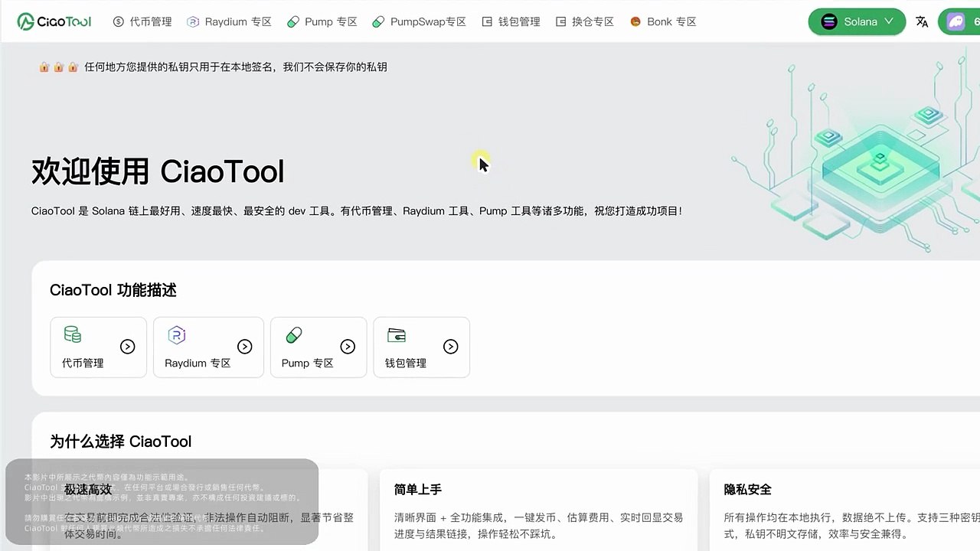Click the arrow icon on Raydium 专区 card
The image size is (980, 551).
tap(245, 347)
